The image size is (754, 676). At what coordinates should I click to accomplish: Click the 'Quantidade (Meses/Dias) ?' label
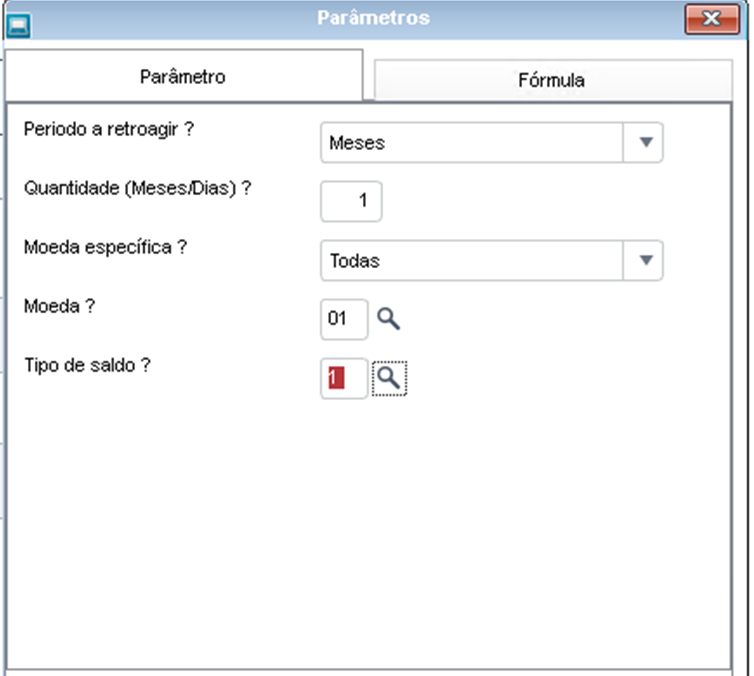(x=138, y=188)
